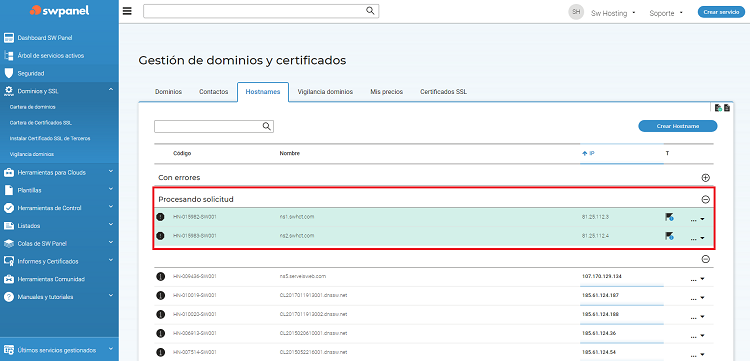The height and width of the screenshot is (361, 750).
Task: Open Cartera de Certificados SSL link
Action: pyautogui.click(x=41, y=123)
